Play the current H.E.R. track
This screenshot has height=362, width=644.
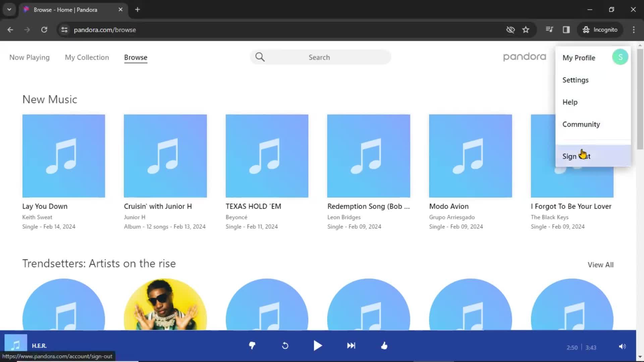(318, 346)
